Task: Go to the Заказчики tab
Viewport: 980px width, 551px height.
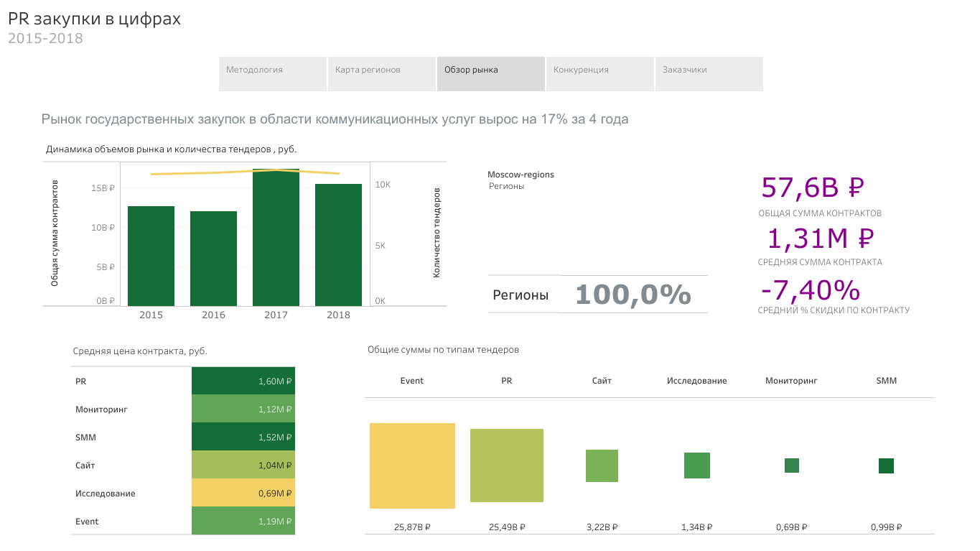Action: (709, 74)
